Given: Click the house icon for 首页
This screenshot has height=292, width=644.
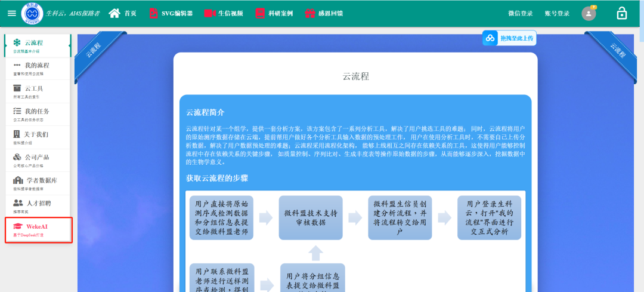Looking at the screenshot, I should click(114, 13).
